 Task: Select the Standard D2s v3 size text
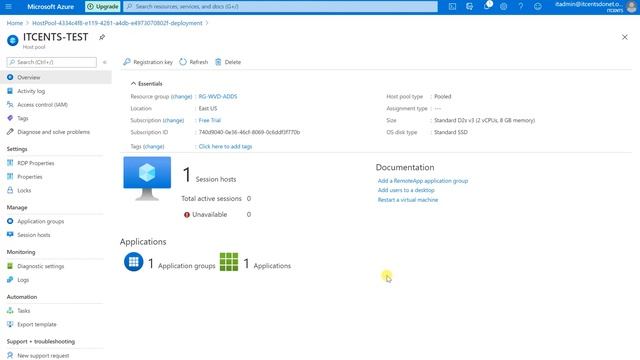(484, 120)
